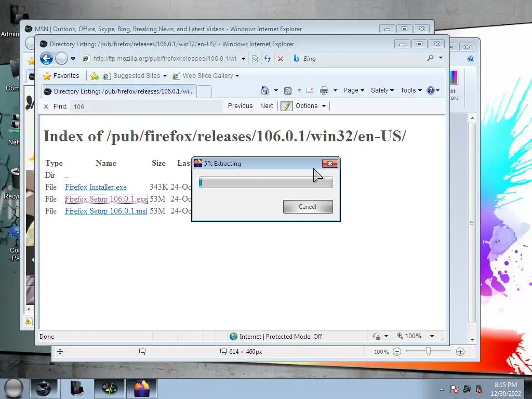The image size is (532, 399).
Task: Click the Paint window help icon
Action: 471,59
